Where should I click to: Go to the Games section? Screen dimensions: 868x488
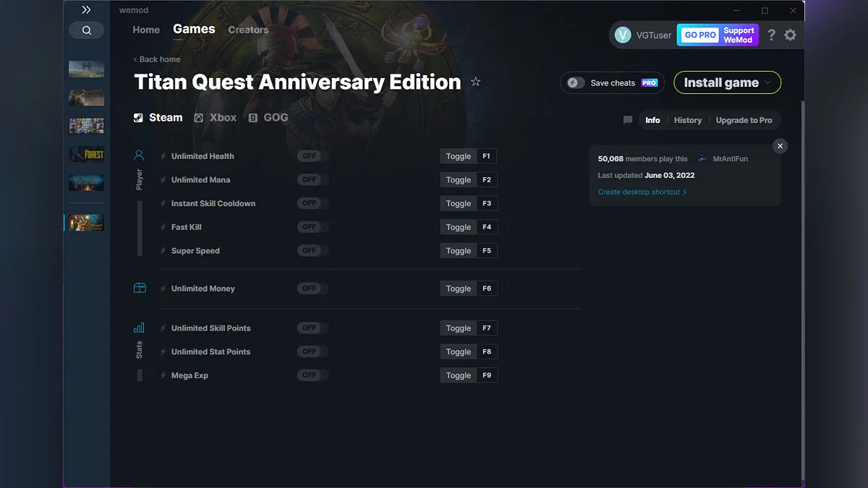(x=193, y=29)
